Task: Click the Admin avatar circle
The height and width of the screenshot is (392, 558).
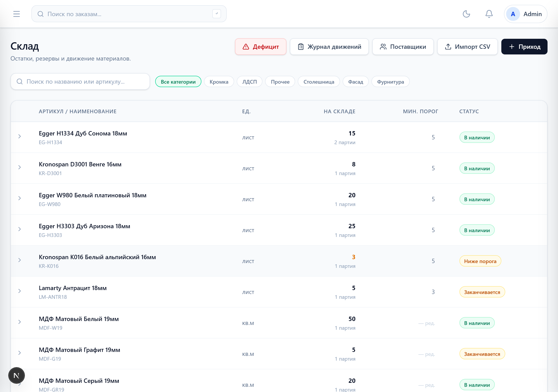Action: pos(513,14)
